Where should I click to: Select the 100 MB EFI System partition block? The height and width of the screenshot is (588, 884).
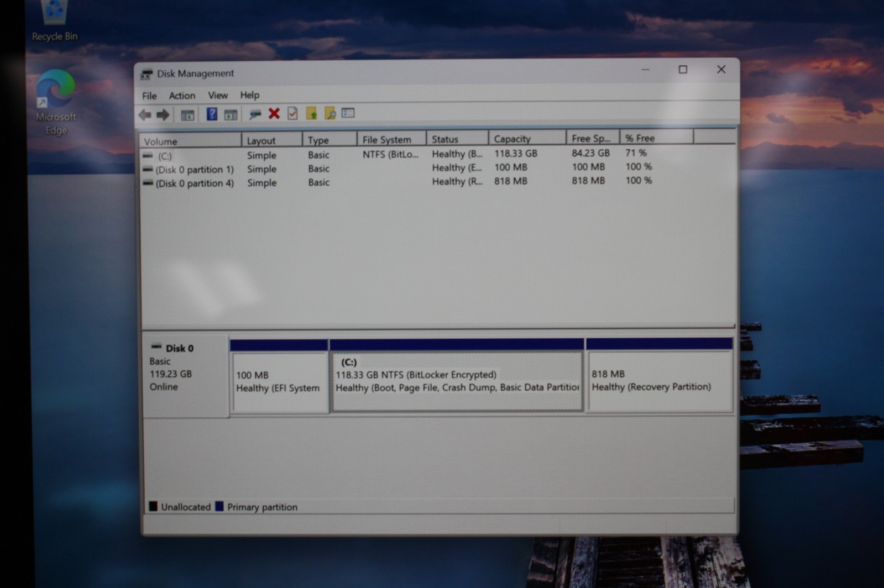click(x=279, y=377)
